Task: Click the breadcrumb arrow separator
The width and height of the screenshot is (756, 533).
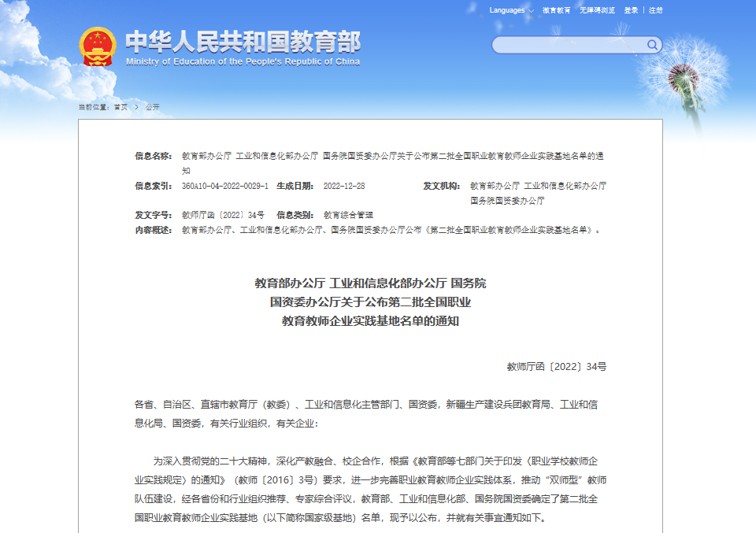Action: [136, 107]
